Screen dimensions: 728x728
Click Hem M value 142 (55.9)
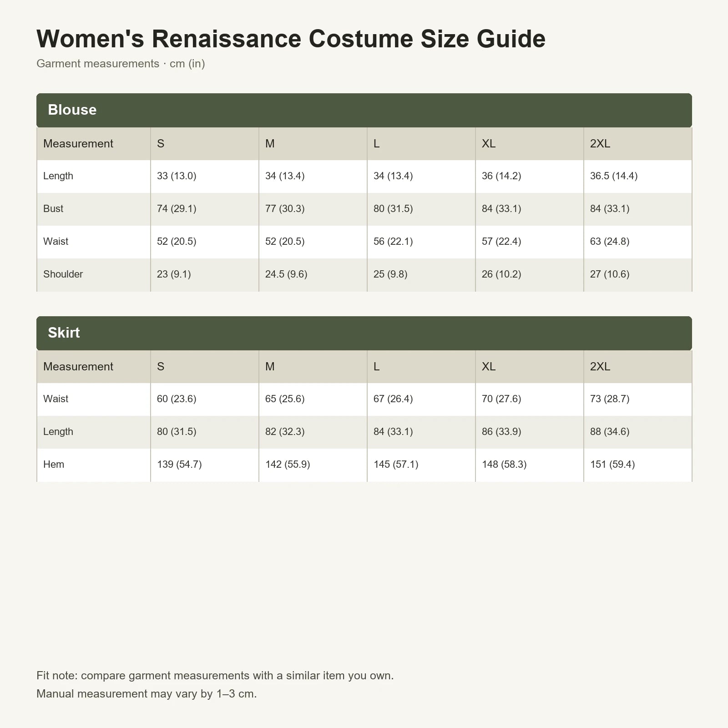point(288,465)
